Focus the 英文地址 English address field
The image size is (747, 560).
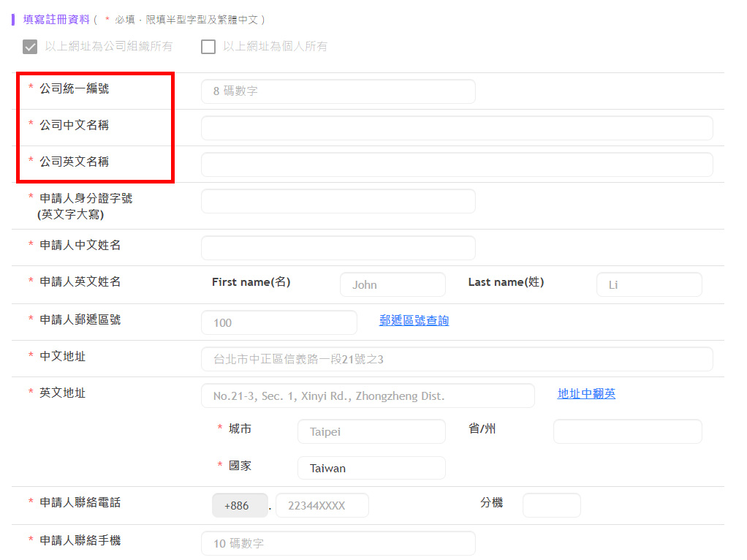pyautogui.click(x=368, y=396)
